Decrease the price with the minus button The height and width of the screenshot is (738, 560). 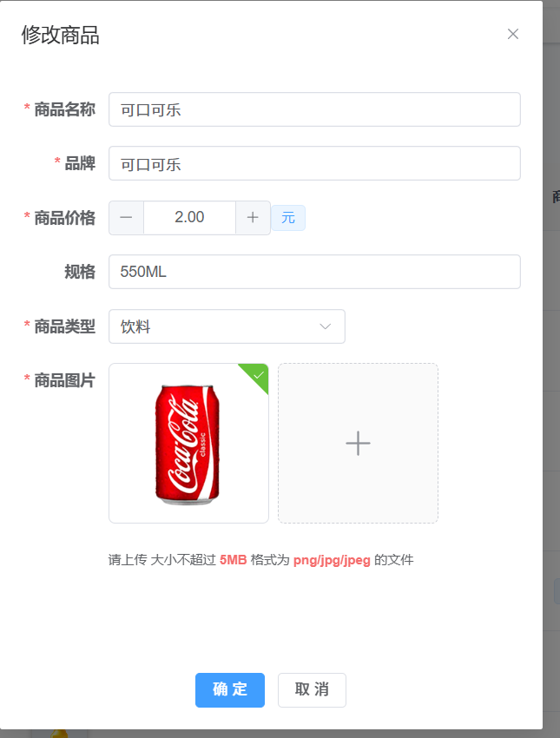126,217
